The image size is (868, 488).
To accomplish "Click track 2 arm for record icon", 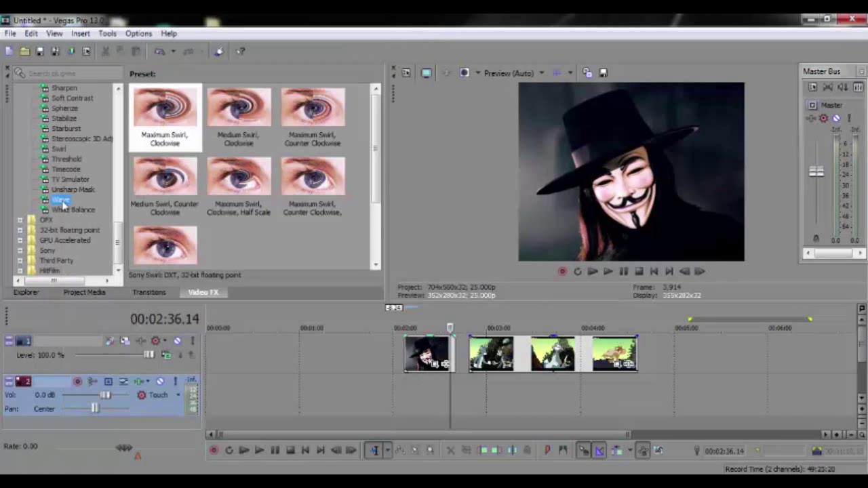I will click(x=77, y=382).
